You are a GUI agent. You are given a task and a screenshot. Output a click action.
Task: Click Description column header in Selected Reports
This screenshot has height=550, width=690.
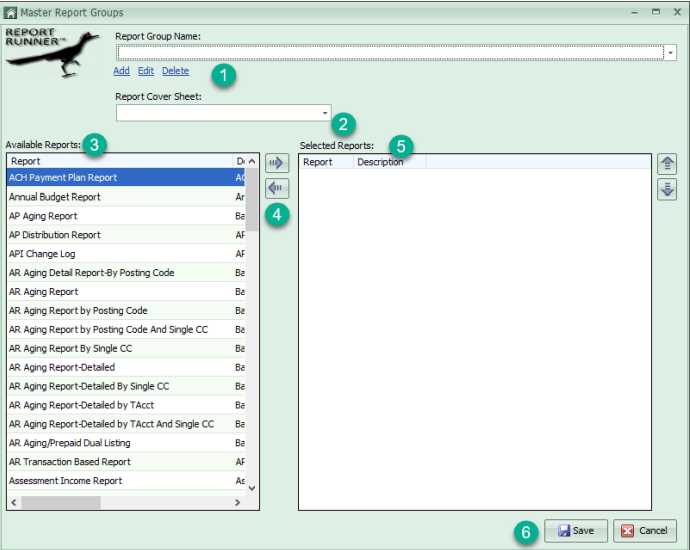click(x=389, y=162)
